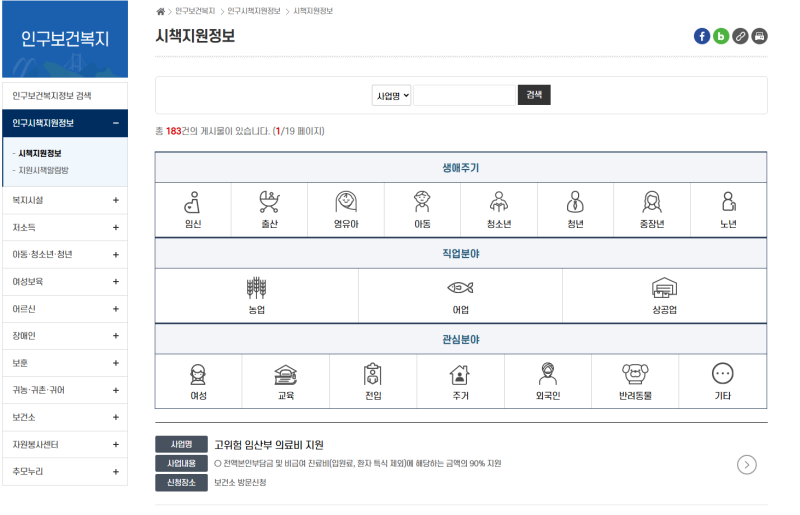Select the 어업 fishery fish icon
Image resolution: width=800 pixels, height=515 pixels.
click(460, 289)
